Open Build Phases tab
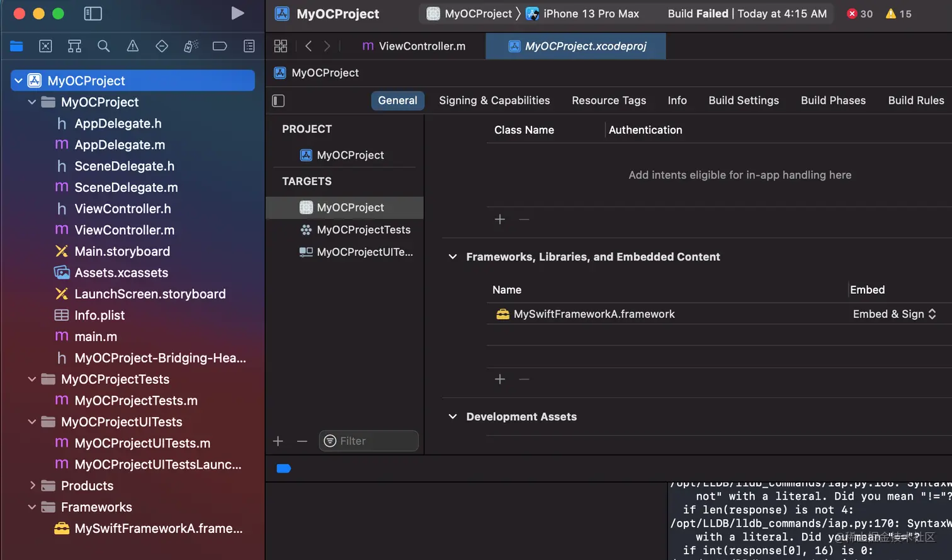952x560 pixels. [833, 101]
